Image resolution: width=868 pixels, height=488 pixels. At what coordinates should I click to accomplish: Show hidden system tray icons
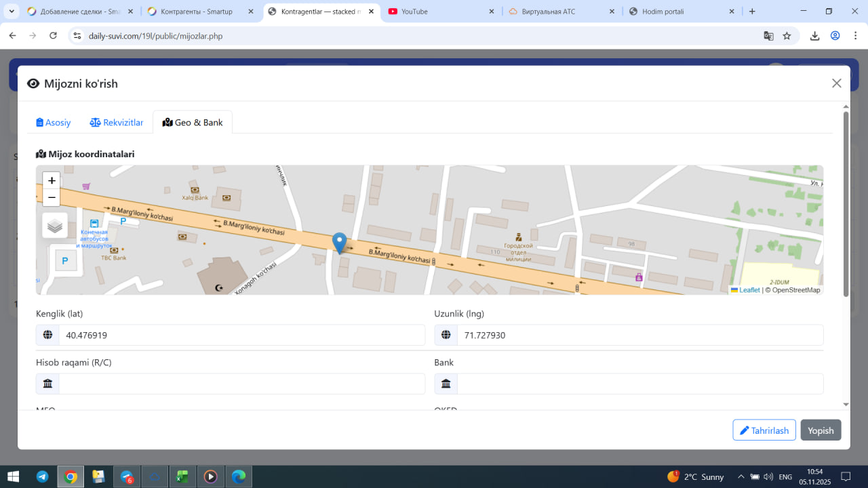741,476
